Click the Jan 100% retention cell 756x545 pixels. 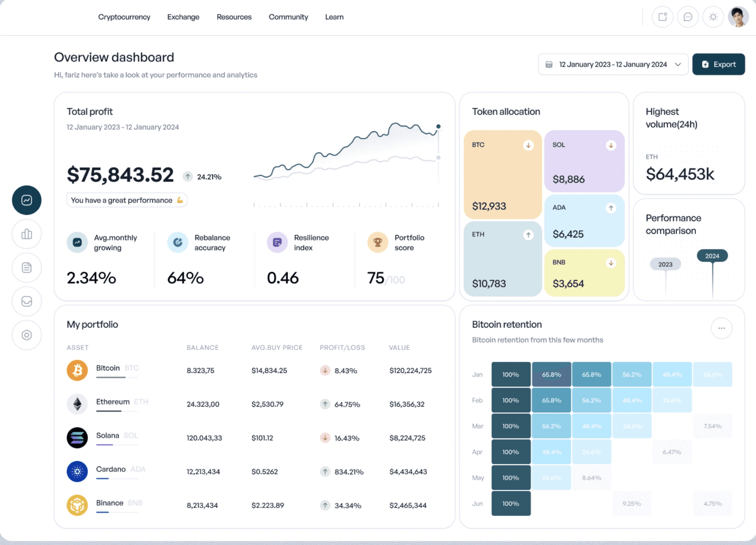click(511, 374)
